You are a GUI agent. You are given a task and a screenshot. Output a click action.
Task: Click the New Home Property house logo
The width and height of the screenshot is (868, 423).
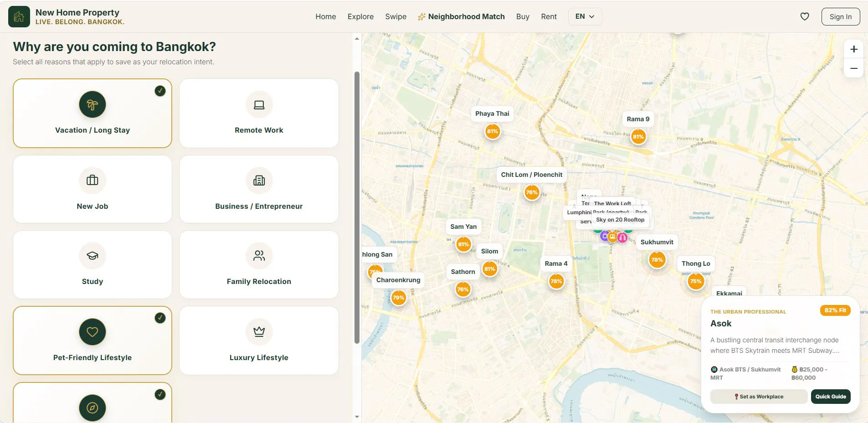tap(19, 17)
